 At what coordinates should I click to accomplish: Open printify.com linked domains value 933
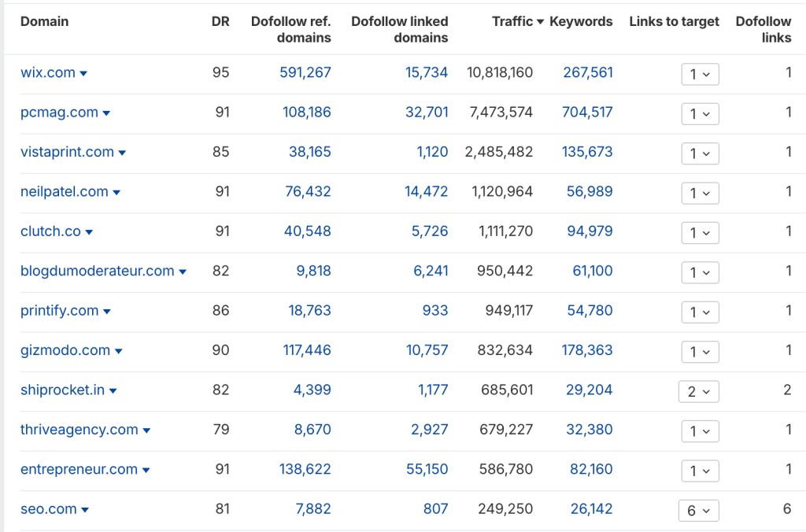435,310
